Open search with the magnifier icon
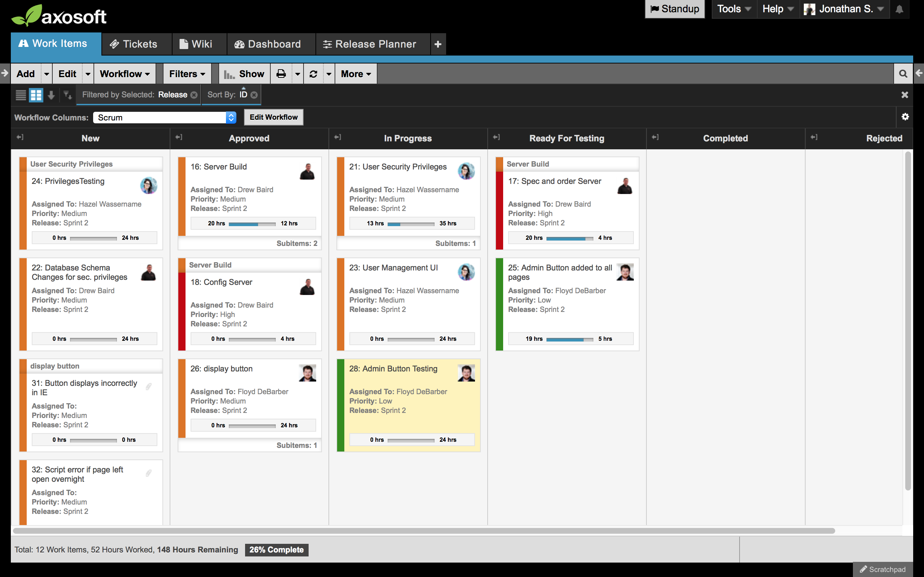This screenshot has width=924, height=577. coord(903,73)
